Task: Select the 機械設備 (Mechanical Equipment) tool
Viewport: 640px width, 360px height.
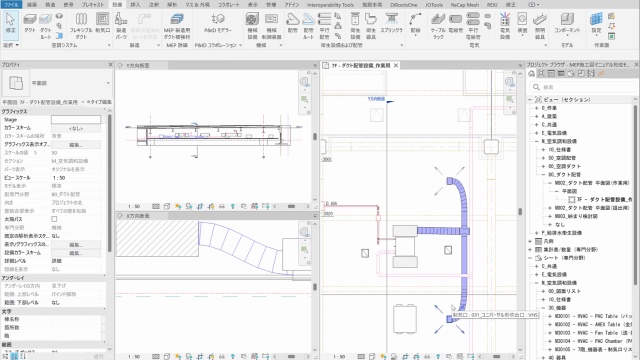Action: pyautogui.click(x=252, y=26)
